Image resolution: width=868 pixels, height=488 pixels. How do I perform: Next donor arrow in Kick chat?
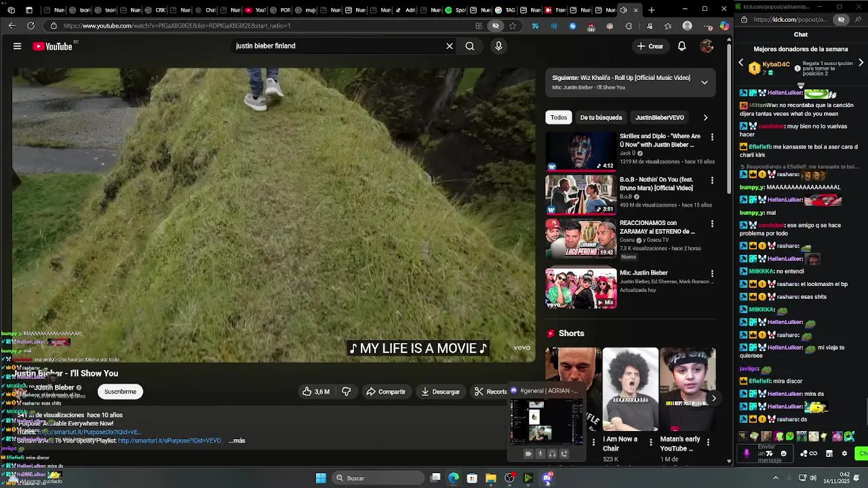click(x=861, y=63)
